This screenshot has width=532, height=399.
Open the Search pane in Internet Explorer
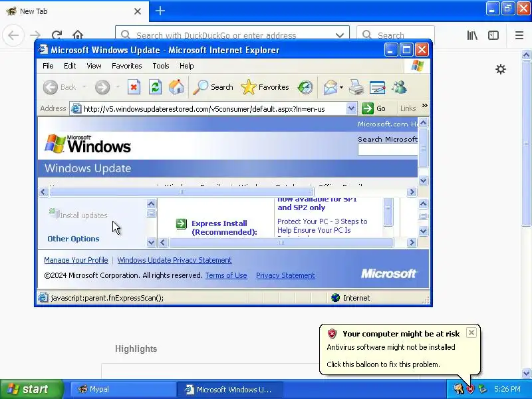click(x=213, y=87)
